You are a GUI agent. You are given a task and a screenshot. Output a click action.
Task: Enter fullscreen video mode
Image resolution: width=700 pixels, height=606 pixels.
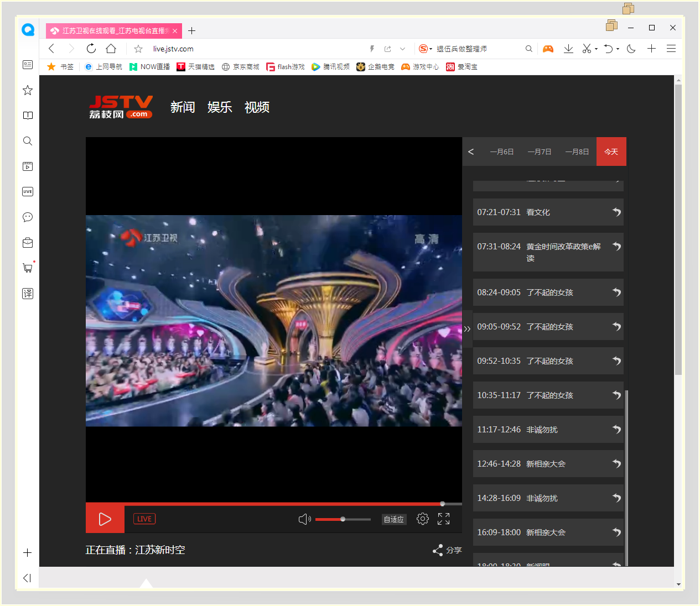point(444,519)
